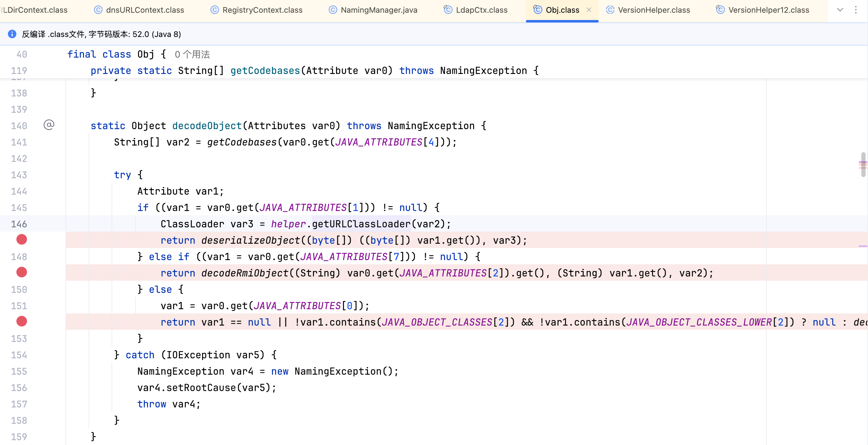Disable breakpoint on return var1 == null line

[22, 321]
